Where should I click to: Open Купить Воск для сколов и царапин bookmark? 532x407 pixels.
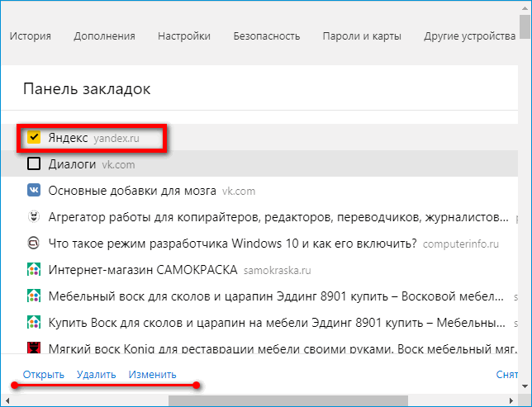pyautogui.click(x=277, y=323)
